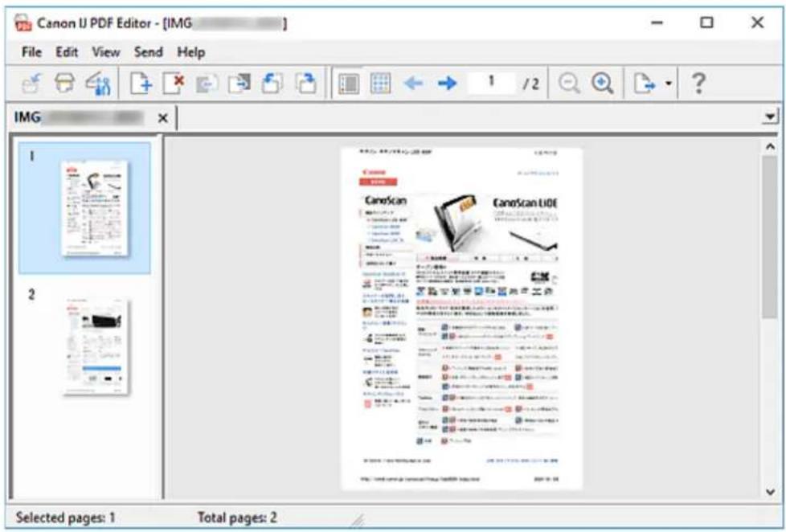Screen dimensions: 786x532
Task: Click the Canon IJ PDF Editor title icon
Action: [23, 23]
